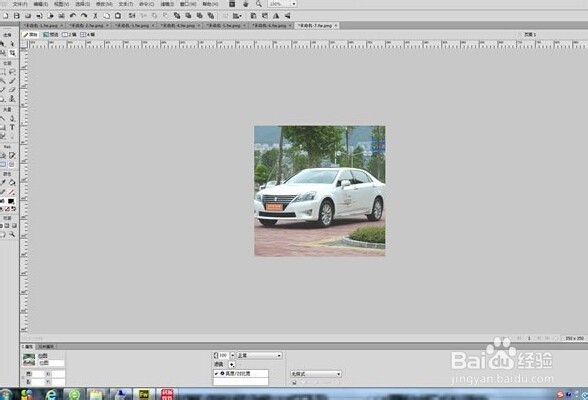Open the style dropdown 无样式
Screen dimensions: 588x400
point(316,374)
